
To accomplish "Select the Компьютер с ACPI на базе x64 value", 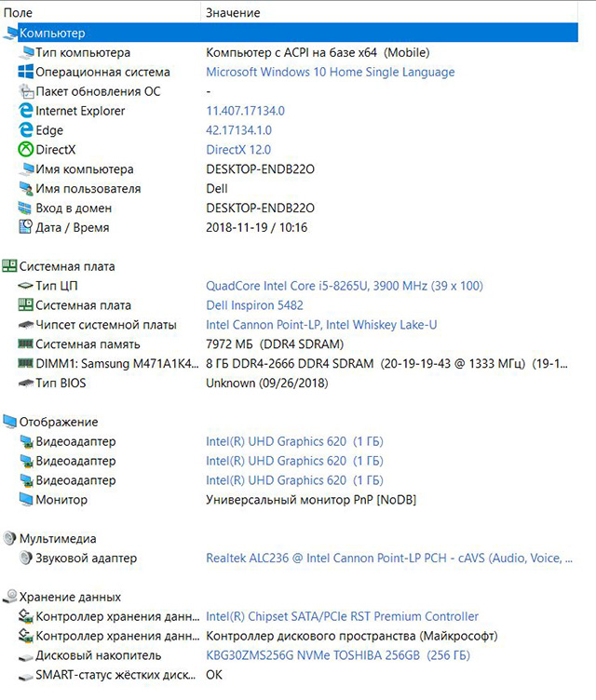I will coord(318,53).
